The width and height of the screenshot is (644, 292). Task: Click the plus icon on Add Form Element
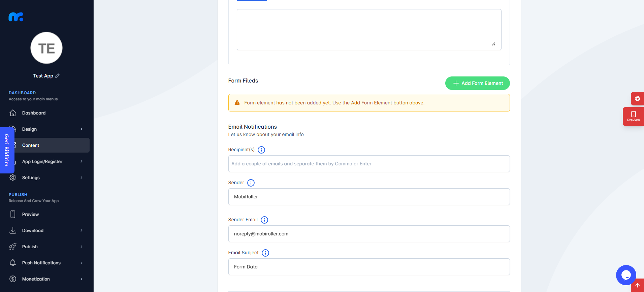[x=456, y=83]
